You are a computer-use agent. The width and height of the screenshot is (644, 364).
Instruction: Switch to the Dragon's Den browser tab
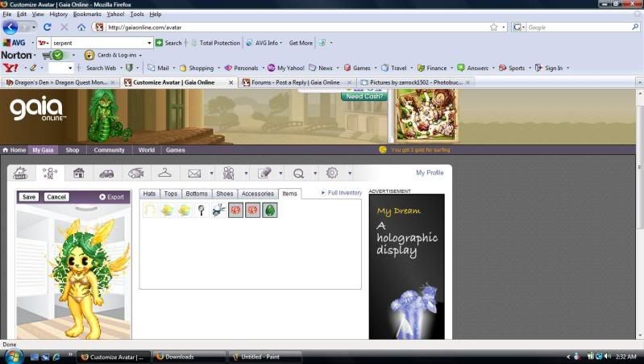pos(60,82)
